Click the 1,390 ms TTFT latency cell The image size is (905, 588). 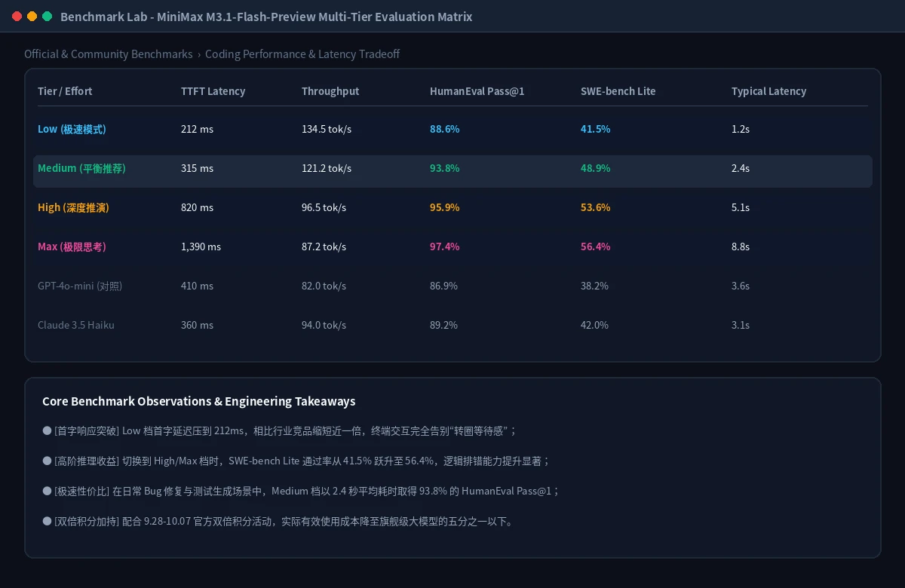[x=201, y=247]
